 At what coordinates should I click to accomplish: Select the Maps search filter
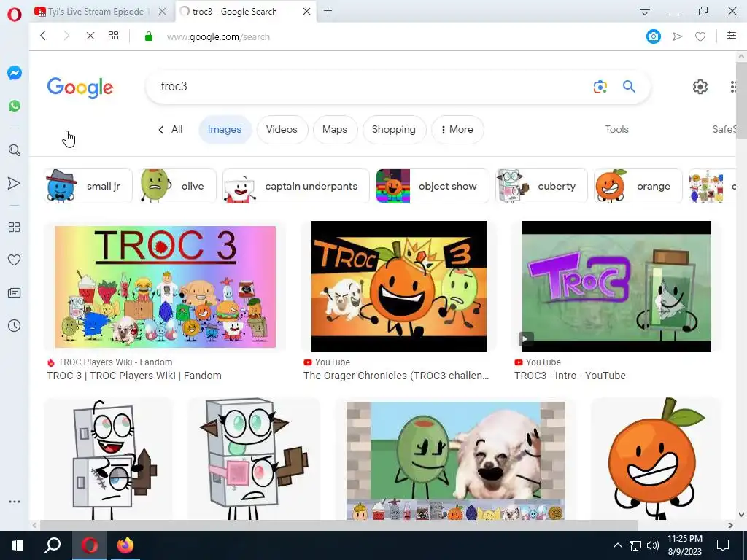coord(334,130)
